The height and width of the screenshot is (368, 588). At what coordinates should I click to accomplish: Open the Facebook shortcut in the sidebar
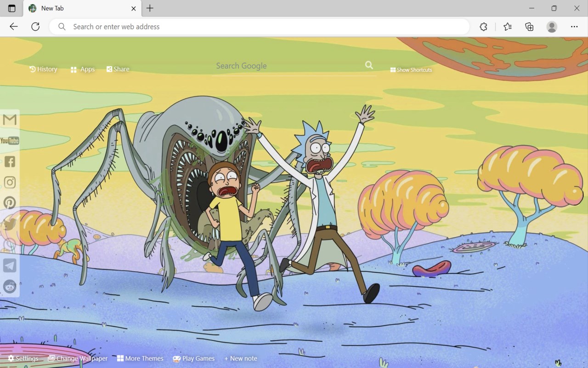click(x=10, y=161)
